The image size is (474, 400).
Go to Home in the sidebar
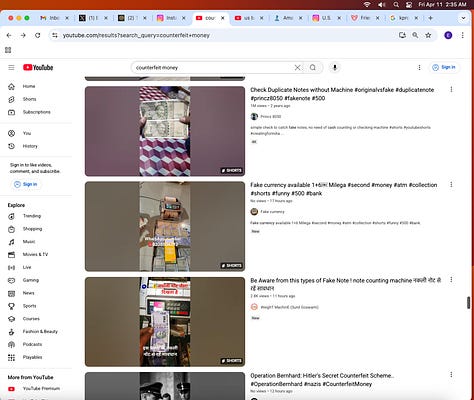click(29, 86)
